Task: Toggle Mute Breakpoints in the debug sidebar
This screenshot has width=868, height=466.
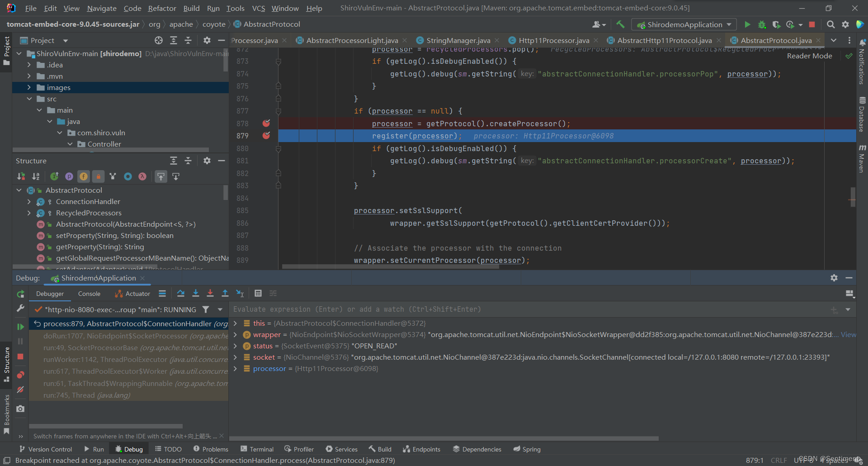Action: 20,390
